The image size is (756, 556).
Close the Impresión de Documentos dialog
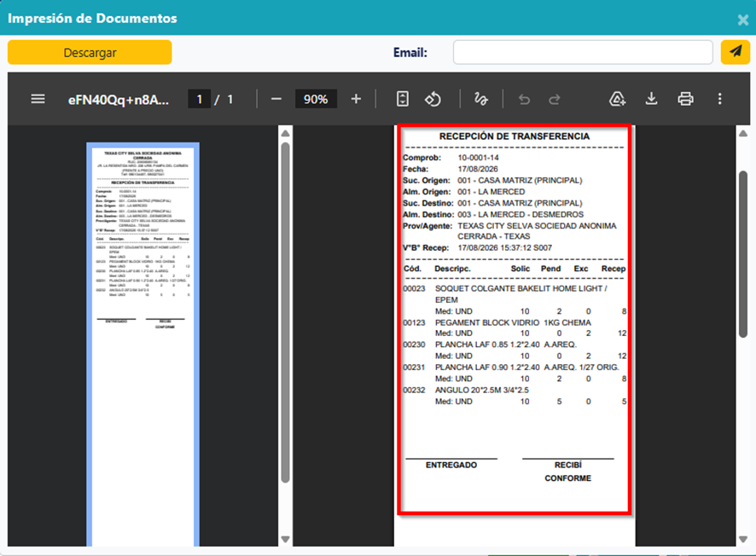tap(743, 20)
